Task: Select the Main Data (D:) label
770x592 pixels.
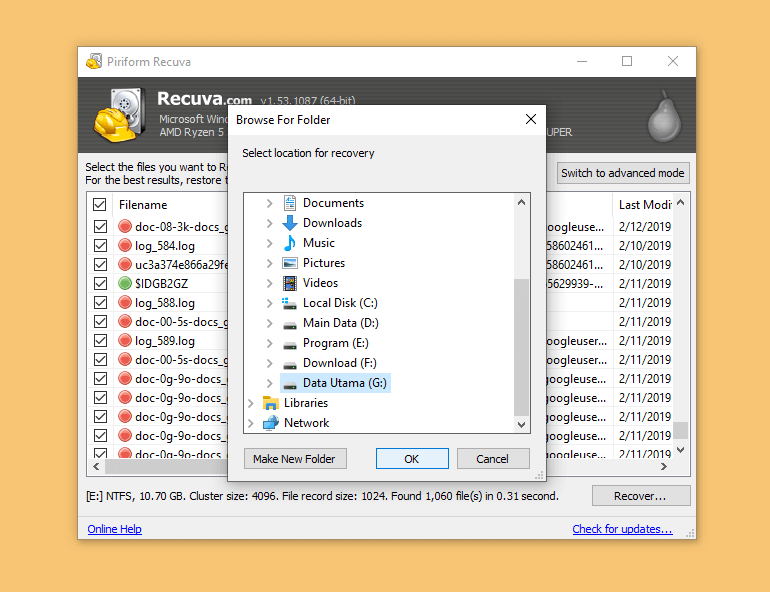Action: 341,323
